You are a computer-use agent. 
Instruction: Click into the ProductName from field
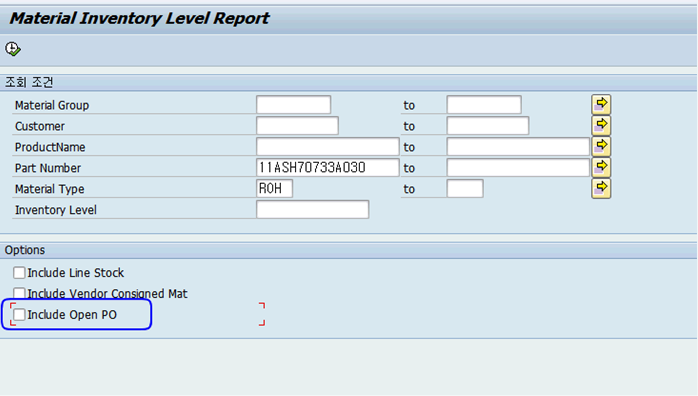click(x=328, y=147)
